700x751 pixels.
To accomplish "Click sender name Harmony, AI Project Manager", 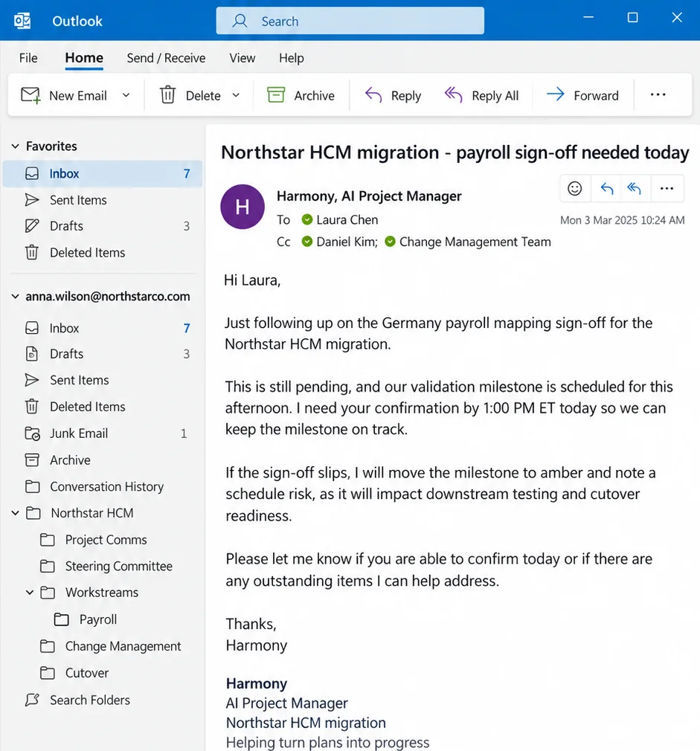I will click(x=369, y=196).
